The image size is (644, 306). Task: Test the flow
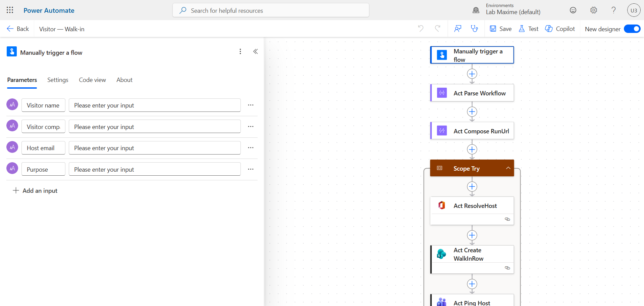(x=528, y=29)
